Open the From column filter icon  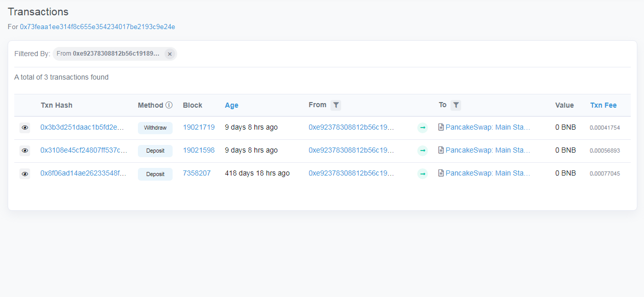click(336, 105)
